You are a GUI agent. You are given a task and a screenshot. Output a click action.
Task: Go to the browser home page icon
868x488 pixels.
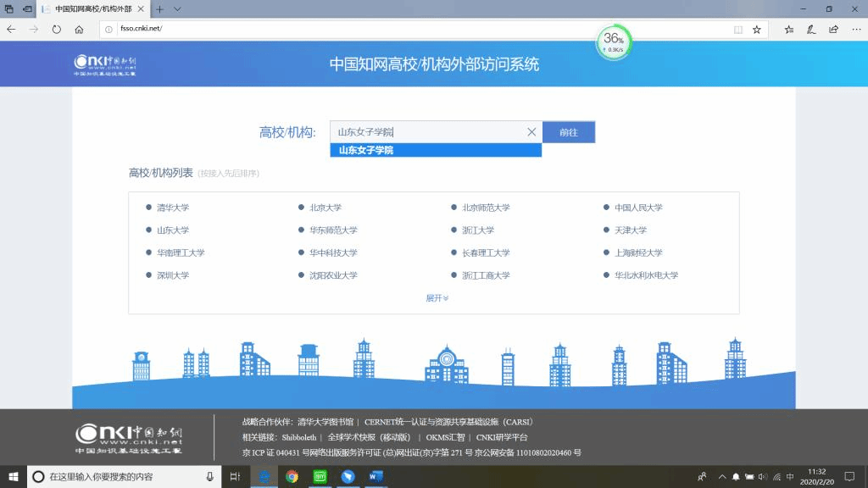click(x=79, y=29)
